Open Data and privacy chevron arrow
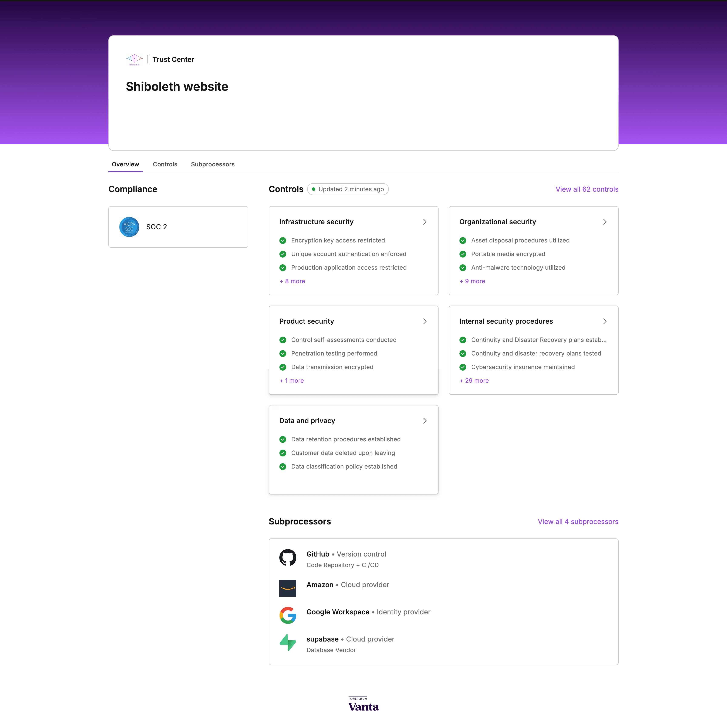Image resolution: width=727 pixels, height=728 pixels. (425, 421)
